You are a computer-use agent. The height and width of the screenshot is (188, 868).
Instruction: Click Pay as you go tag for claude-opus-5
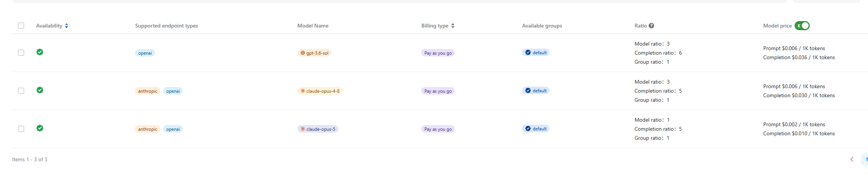coord(438,129)
